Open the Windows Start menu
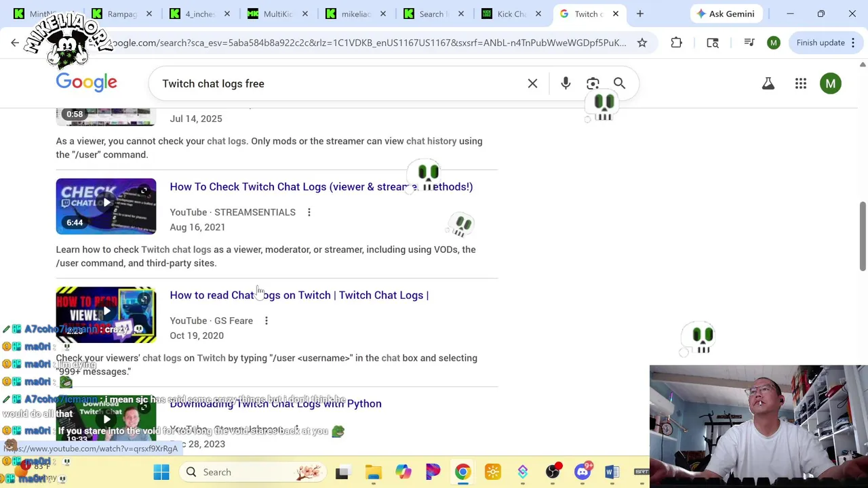Image resolution: width=868 pixels, height=488 pixels. point(161,472)
